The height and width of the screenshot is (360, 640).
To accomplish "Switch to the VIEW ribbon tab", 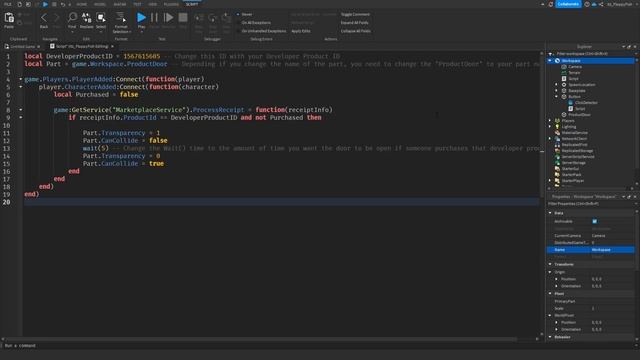I will point(153,4).
